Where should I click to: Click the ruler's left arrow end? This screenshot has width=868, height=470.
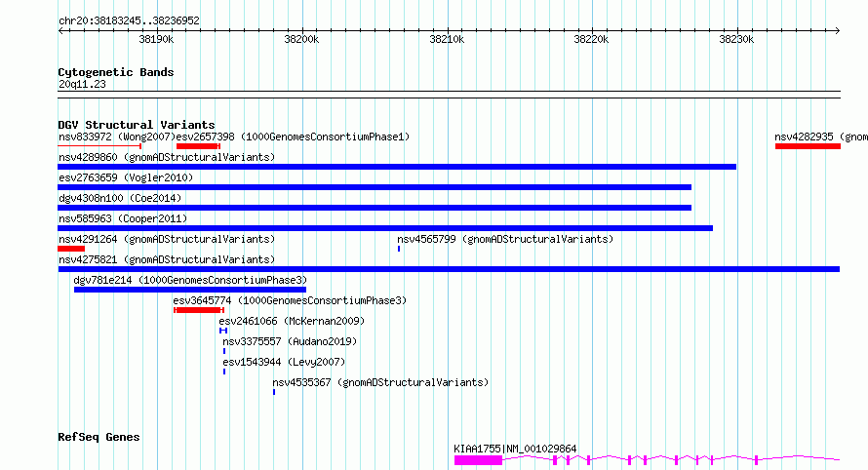coord(60,30)
